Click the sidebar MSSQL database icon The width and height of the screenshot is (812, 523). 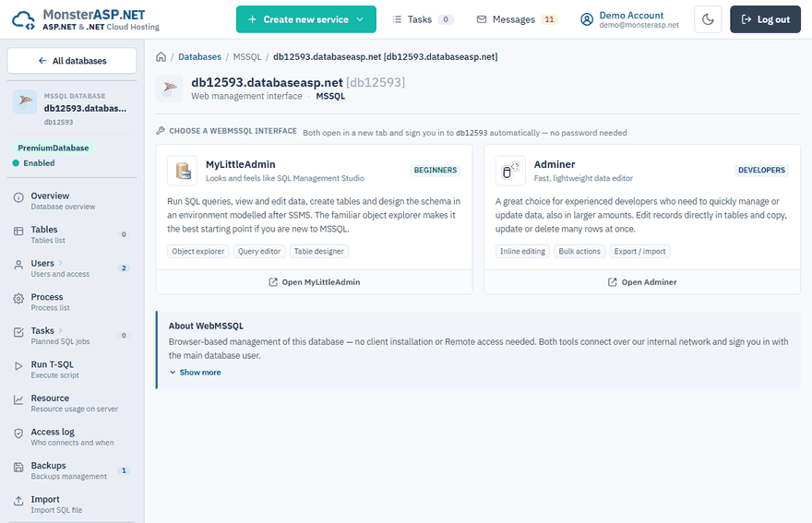pyautogui.click(x=25, y=101)
